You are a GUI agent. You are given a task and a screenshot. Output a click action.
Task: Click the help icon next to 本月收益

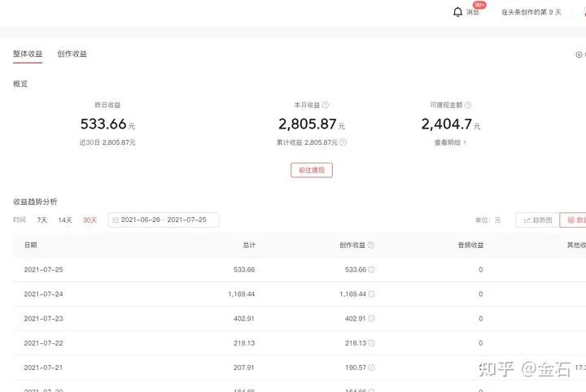[x=326, y=105]
